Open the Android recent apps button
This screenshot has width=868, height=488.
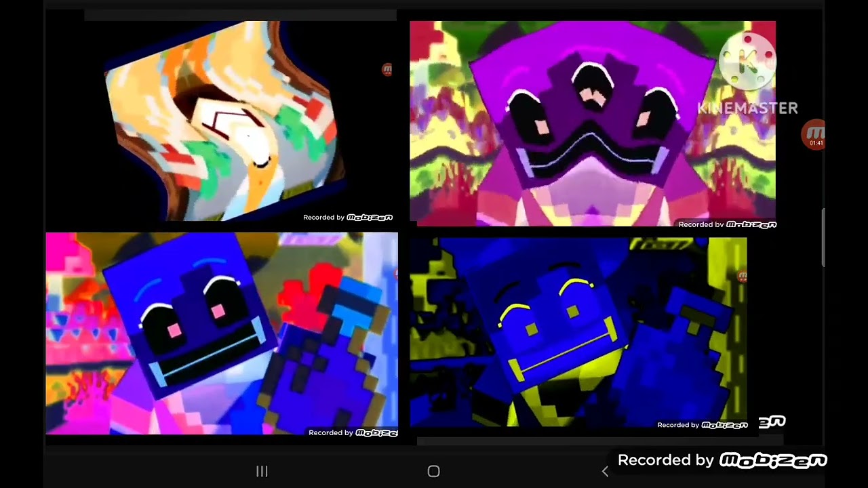coord(262,471)
